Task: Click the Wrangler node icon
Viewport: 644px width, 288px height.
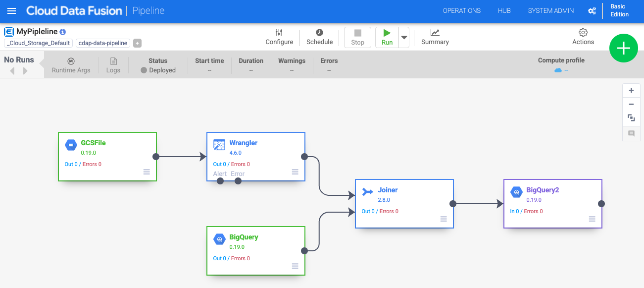Action: point(219,145)
